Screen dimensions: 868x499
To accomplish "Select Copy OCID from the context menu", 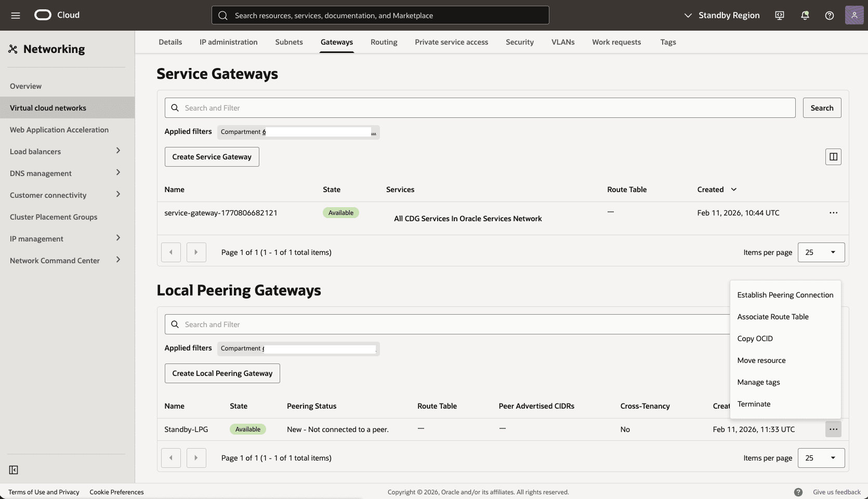I will click(x=755, y=338).
